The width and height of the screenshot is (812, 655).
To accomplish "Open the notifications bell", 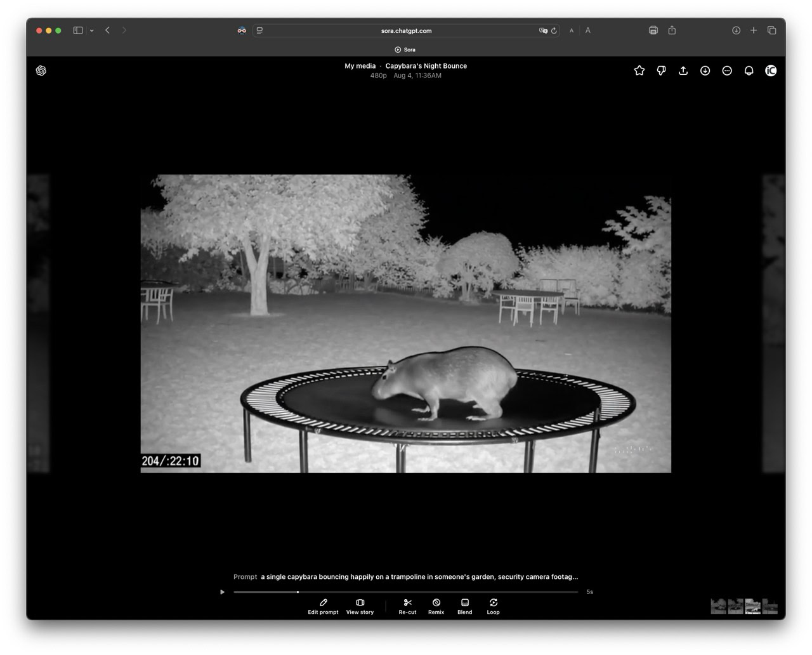I will 749,70.
